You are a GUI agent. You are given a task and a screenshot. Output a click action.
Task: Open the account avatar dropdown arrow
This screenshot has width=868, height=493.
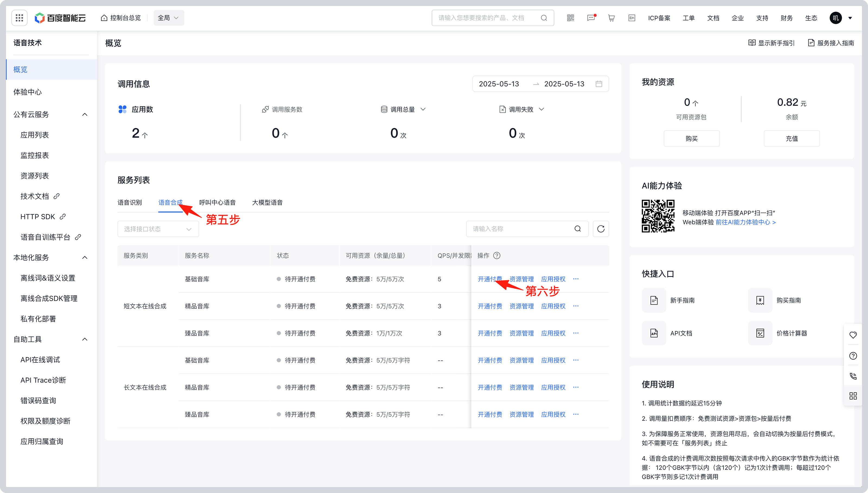point(851,18)
